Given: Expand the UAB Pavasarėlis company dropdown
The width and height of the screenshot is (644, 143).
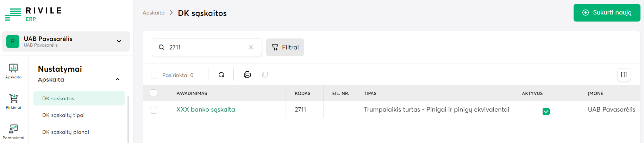Looking at the screenshot, I should tap(119, 41).
